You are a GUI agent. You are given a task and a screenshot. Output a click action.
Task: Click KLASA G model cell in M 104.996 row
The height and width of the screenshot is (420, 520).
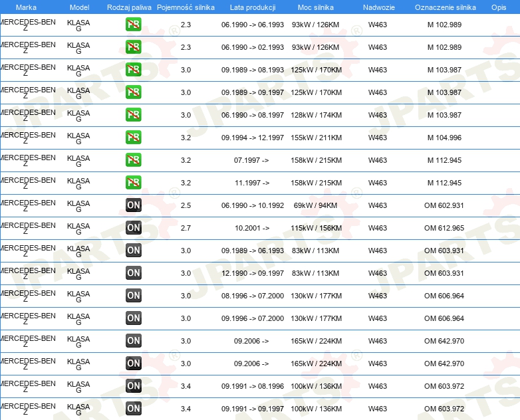click(x=78, y=138)
